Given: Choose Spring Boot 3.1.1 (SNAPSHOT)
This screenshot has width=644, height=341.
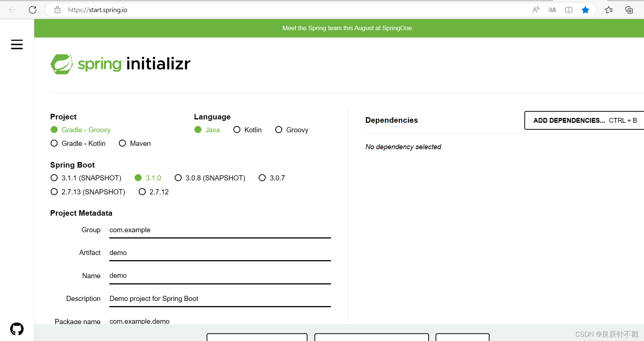Looking at the screenshot, I should point(86,178).
